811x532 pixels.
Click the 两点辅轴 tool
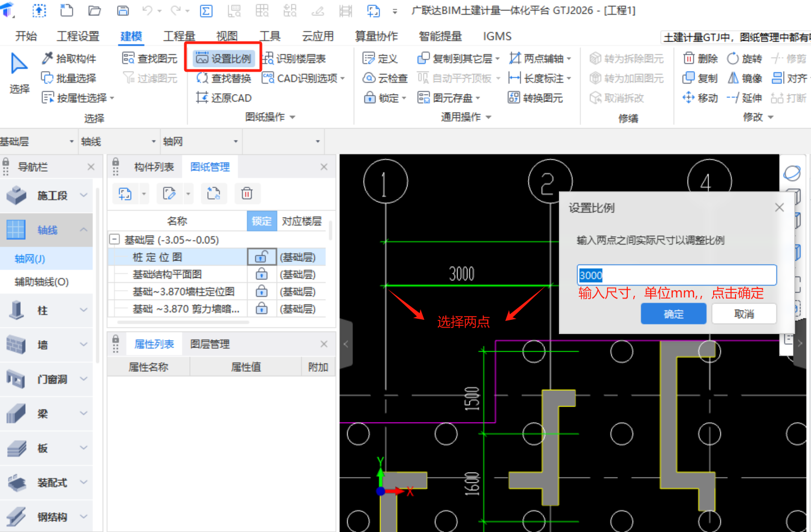tap(540, 59)
